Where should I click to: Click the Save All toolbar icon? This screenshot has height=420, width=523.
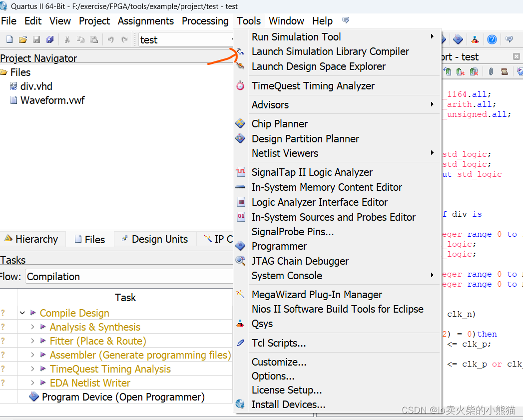click(50, 40)
